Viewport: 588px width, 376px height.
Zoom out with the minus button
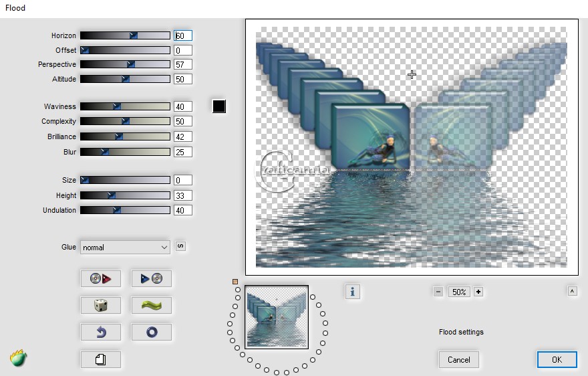tap(438, 292)
